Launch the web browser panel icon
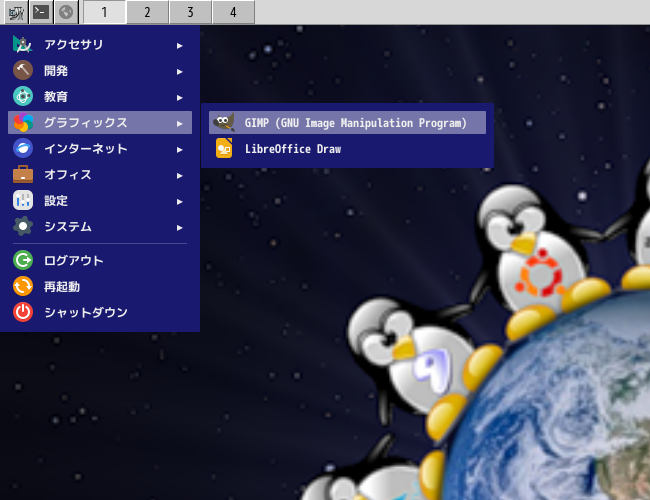Image resolution: width=650 pixels, height=500 pixels. (x=66, y=12)
